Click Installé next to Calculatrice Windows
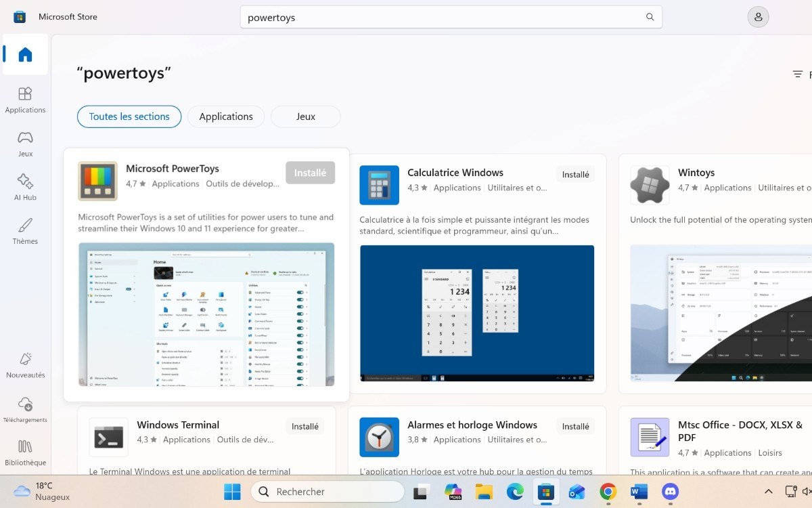The height and width of the screenshot is (508, 812). click(x=574, y=174)
